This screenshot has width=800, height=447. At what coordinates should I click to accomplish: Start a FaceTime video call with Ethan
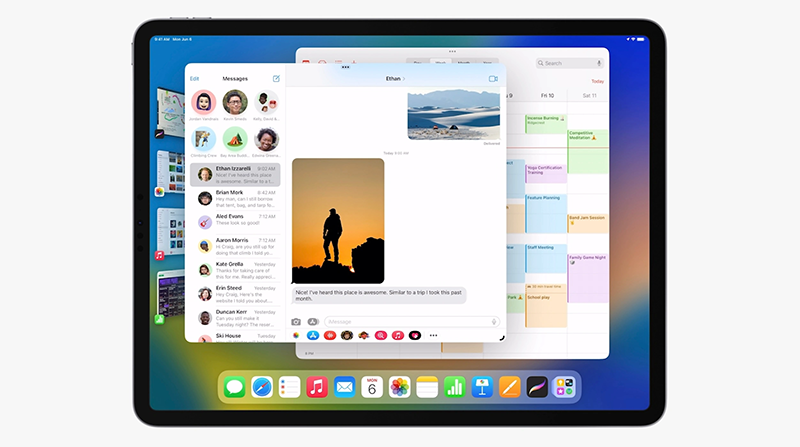(x=493, y=79)
